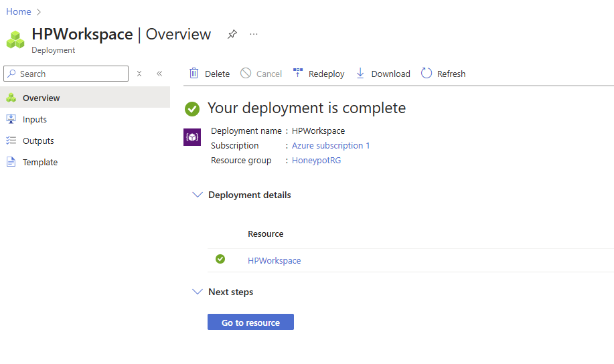Click the Refresh toolbar label
This screenshot has height=364, width=614.
click(x=451, y=74)
